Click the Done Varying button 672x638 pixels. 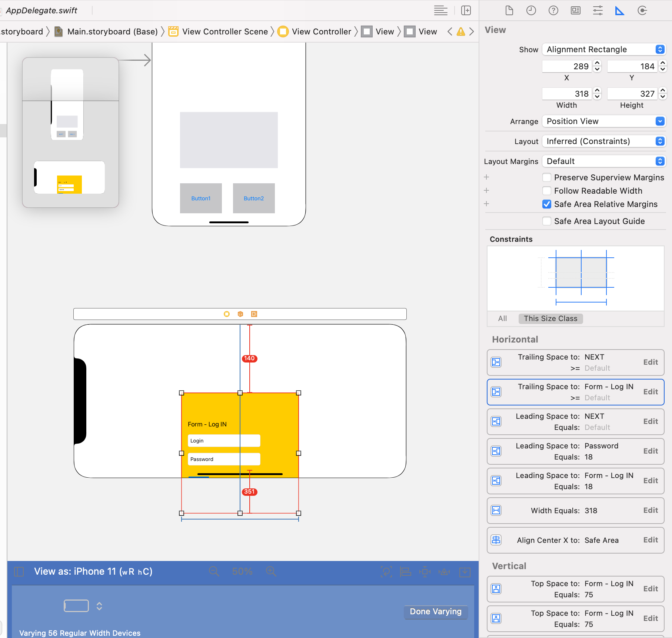coord(435,611)
